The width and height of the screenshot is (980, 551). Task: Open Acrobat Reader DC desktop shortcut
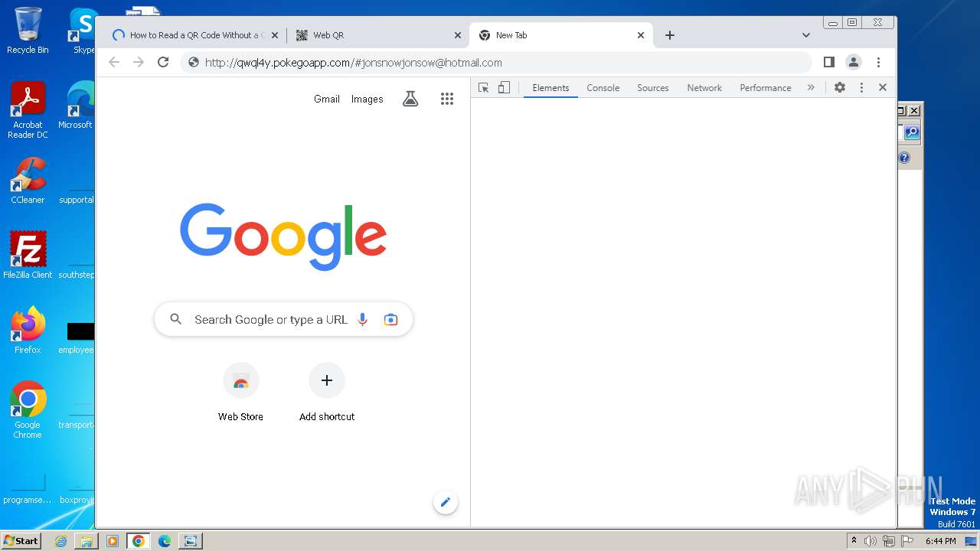click(x=28, y=111)
